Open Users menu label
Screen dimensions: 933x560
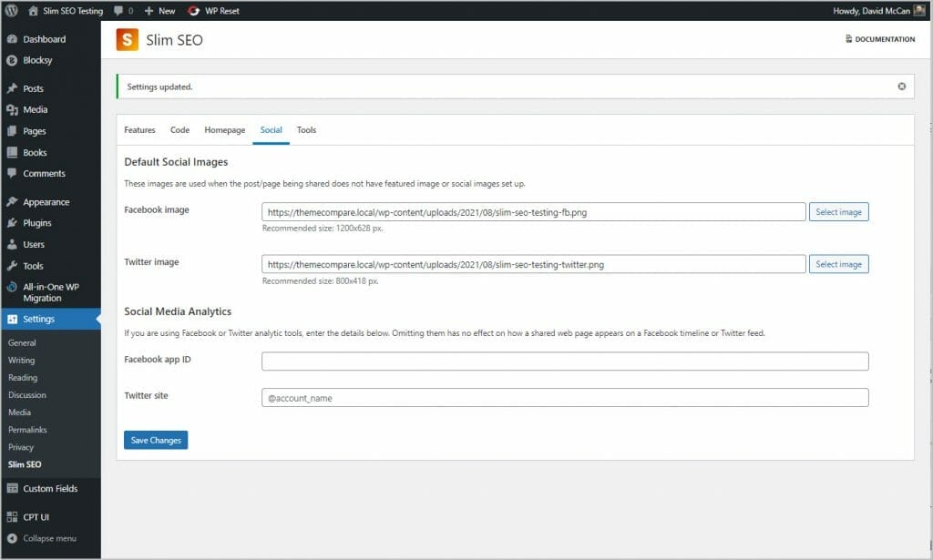pyautogui.click(x=34, y=244)
